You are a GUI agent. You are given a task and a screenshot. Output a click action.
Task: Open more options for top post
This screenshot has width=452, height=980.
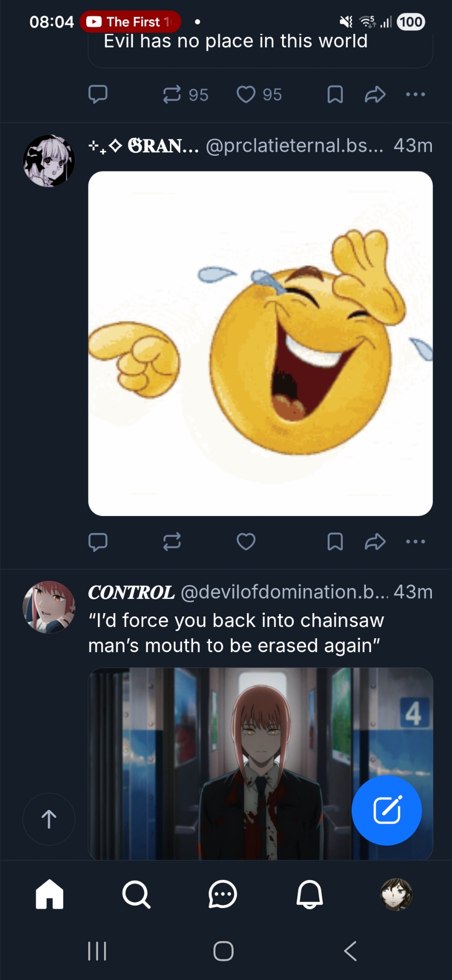pos(415,94)
